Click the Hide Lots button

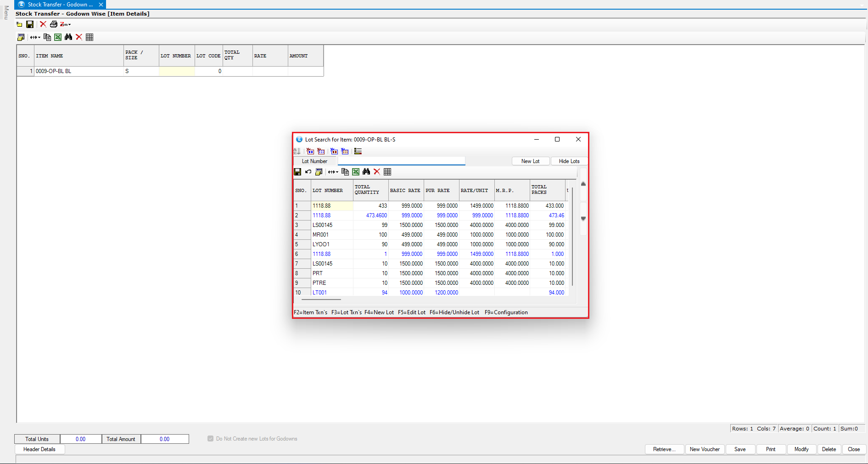point(569,161)
